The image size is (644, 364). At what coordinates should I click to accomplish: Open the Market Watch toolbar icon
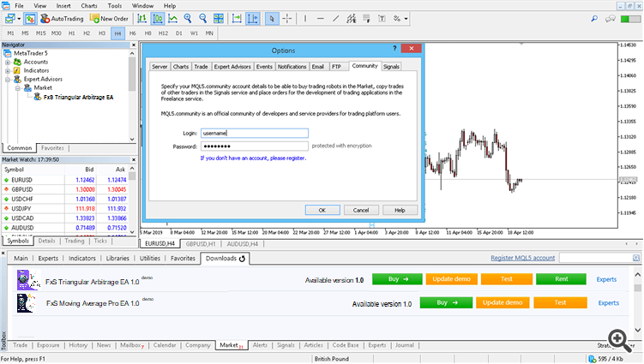[x=30, y=19]
